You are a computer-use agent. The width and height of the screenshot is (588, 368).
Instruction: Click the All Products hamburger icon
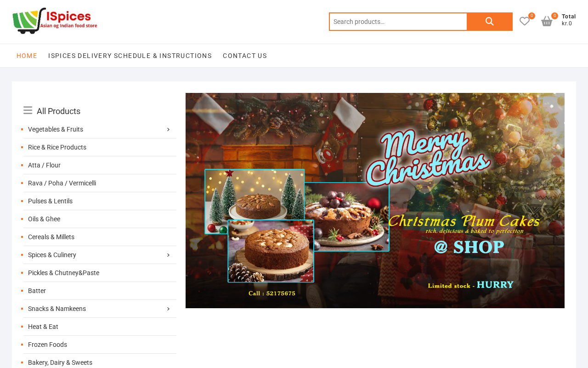pyautogui.click(x=28, y=110)
